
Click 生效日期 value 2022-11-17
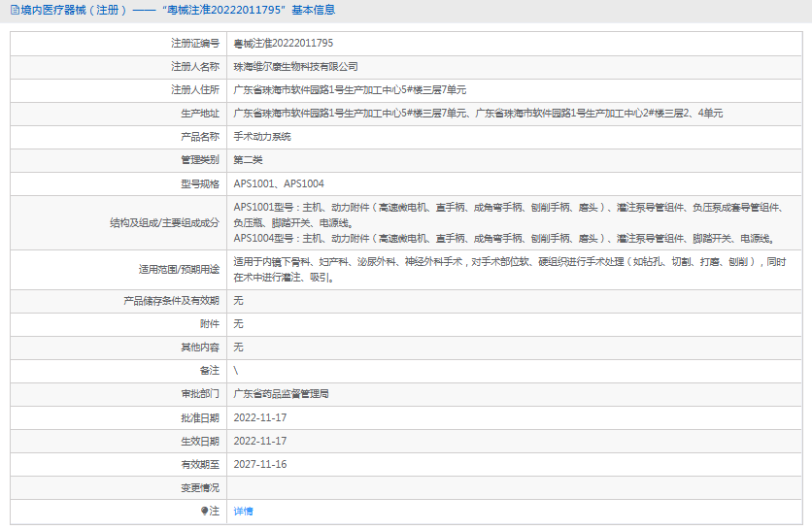tap(260, 441)
